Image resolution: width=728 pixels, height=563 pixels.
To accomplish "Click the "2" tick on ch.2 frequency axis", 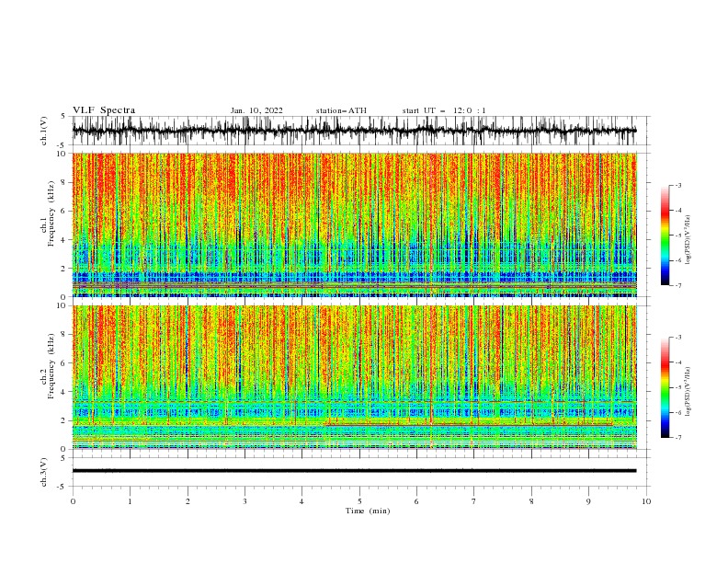I will click(64, 420).
